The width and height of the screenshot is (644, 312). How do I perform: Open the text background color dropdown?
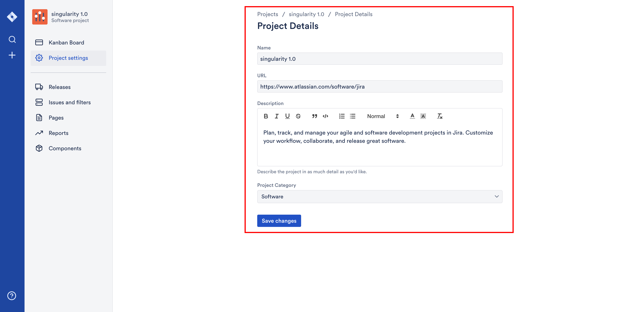pos(423,116)
